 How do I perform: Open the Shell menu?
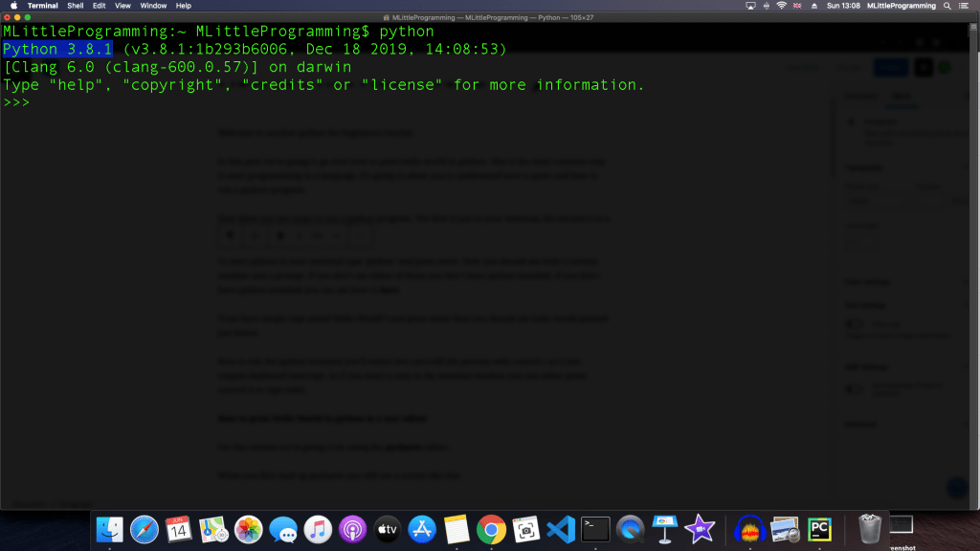click(x=75, y=6)
